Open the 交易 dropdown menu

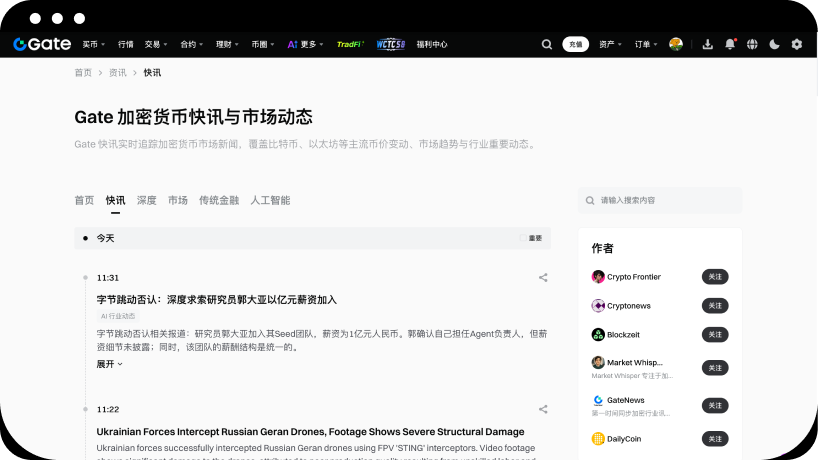tap(155, 44)
